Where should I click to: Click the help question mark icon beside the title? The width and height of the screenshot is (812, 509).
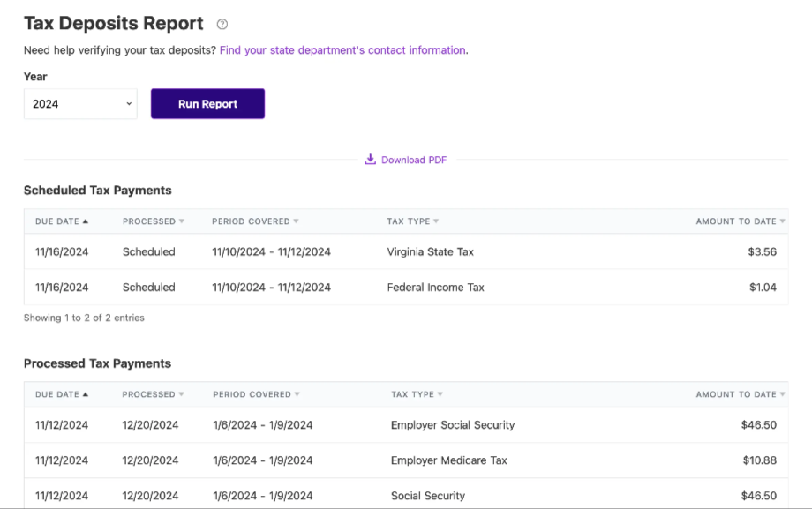tap(222, 24)
